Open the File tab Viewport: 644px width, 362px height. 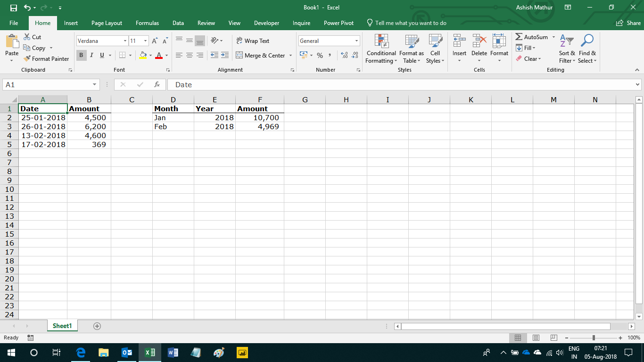[14, 23]
